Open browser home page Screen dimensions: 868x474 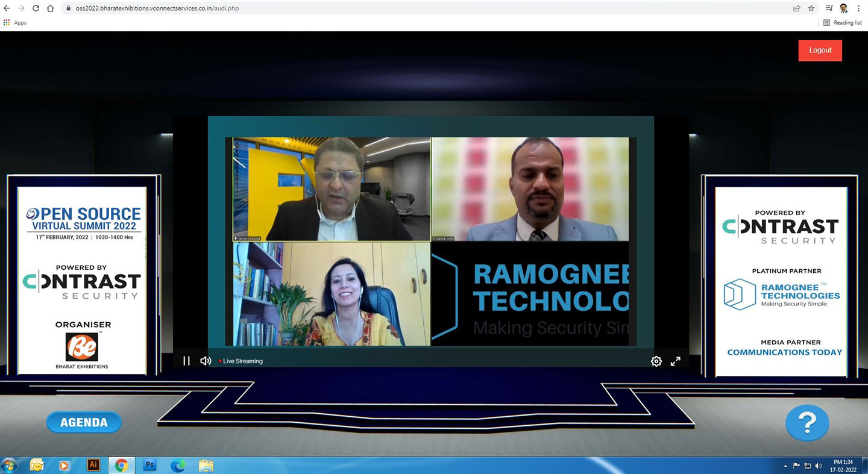51,8
